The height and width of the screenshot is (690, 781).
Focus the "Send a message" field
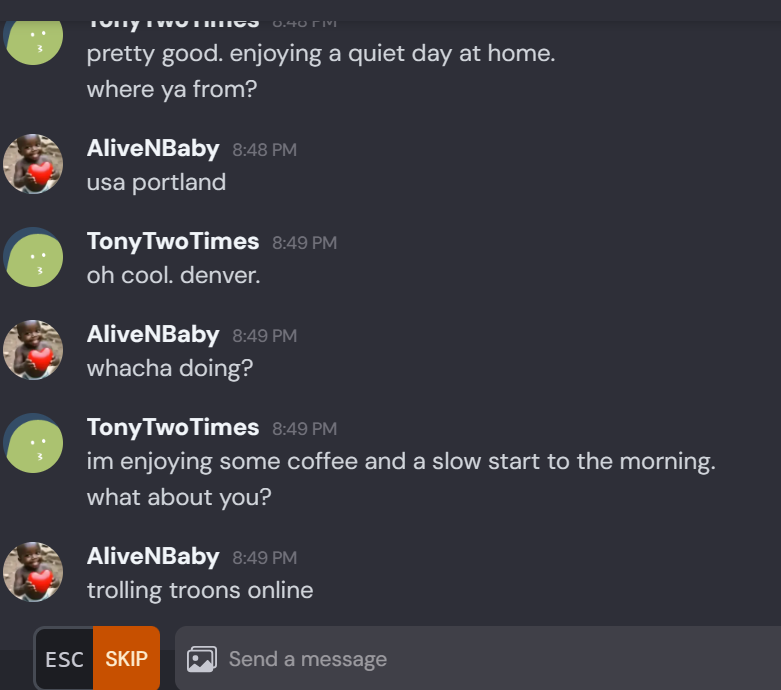(480, 659)
